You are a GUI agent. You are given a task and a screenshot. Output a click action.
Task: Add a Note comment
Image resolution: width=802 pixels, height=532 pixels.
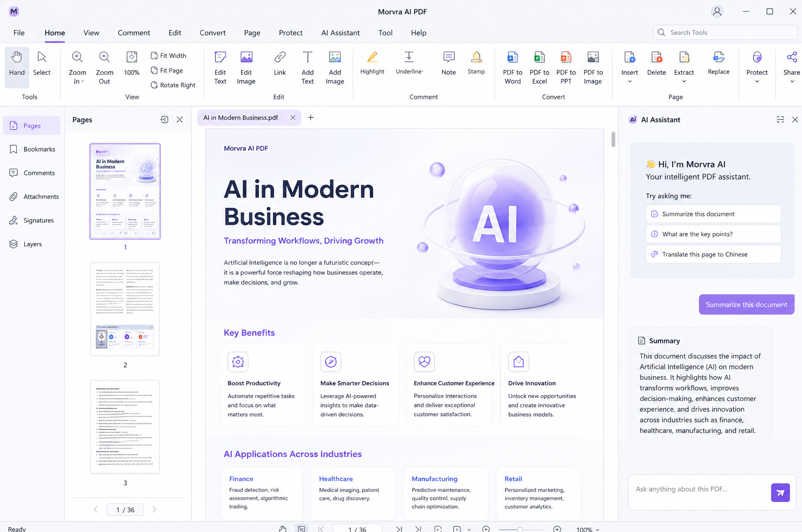coord(448,63)
